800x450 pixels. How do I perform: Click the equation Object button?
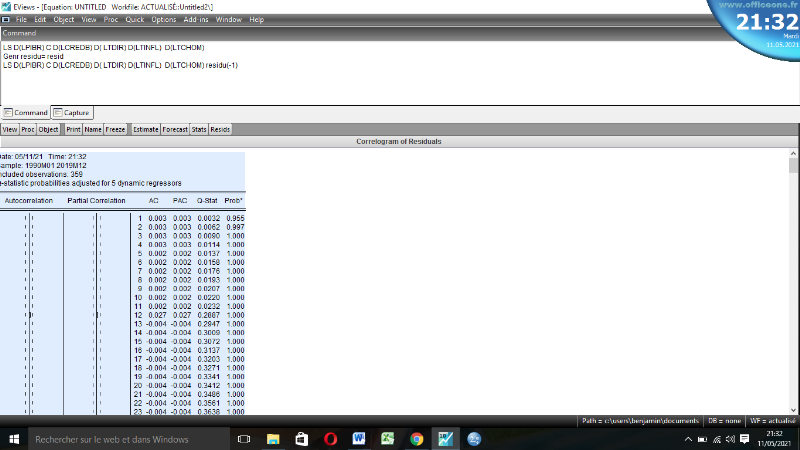coord(48,130)
